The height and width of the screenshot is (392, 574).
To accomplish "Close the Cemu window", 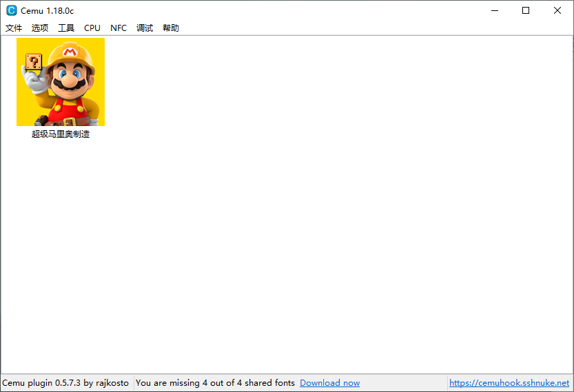I will (x=557, y=10).
